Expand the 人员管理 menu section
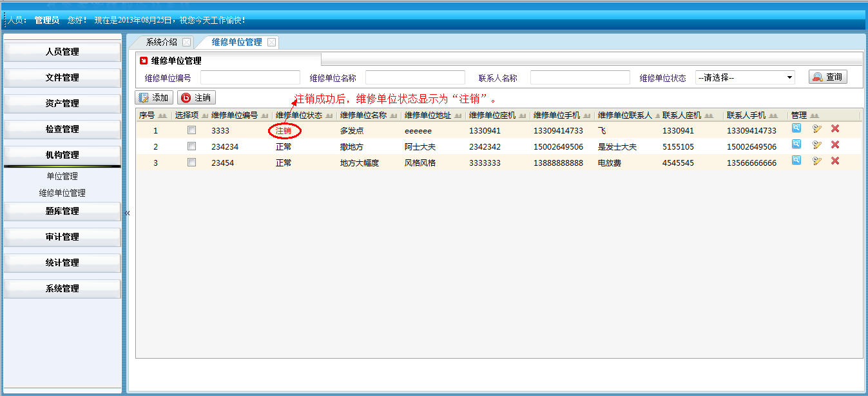This screenshot has width=868, height=396. pyautogui.click(x=62, y=52)
